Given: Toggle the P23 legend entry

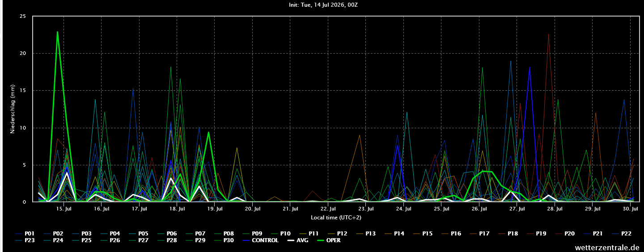Looking at the screenshot, I should (x=25, y=240).
